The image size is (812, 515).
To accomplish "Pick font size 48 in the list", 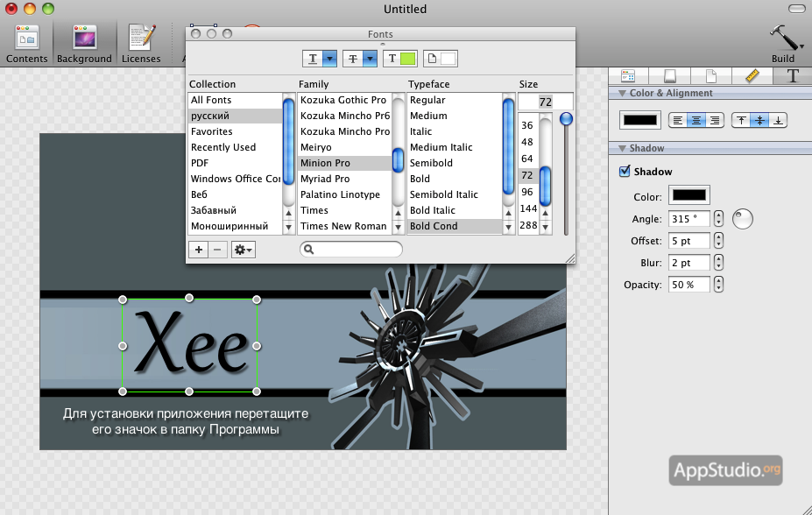I will (x=527, y=142).
